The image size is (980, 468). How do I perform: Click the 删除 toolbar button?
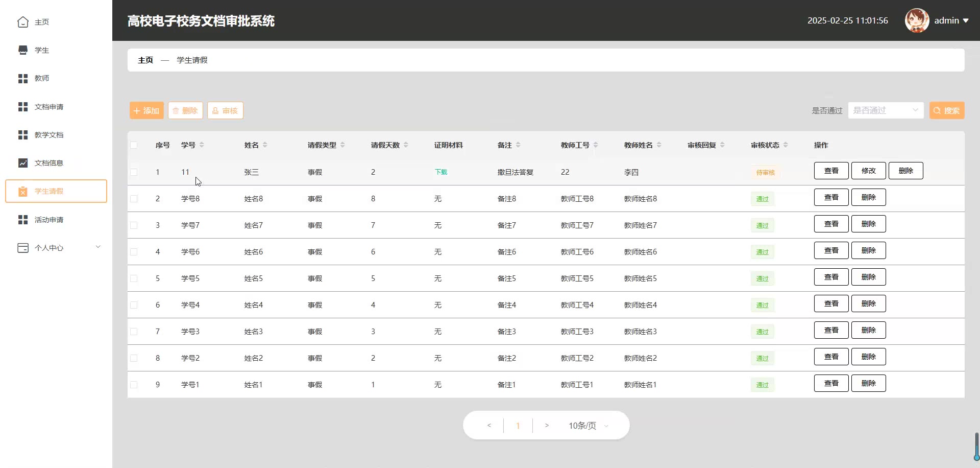point(185,110)
